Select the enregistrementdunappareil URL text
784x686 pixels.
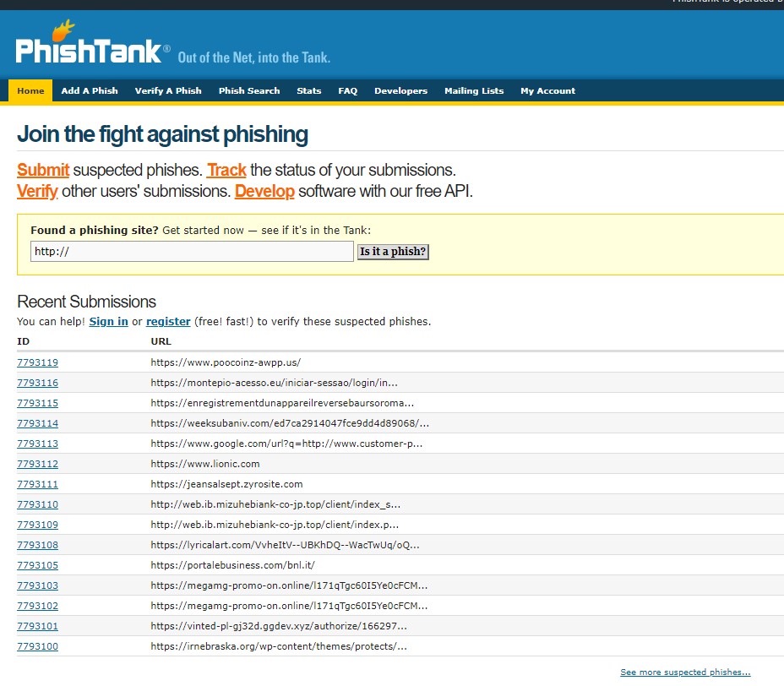282,403
